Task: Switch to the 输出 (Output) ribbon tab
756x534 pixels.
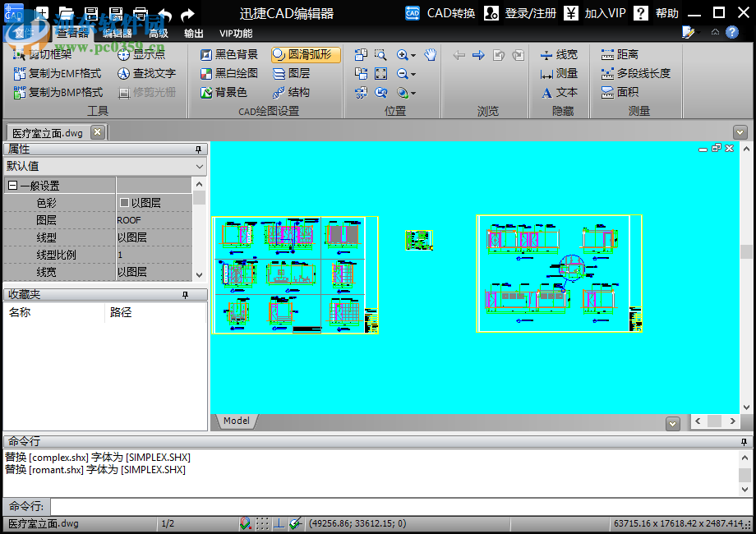Action: coord(194,34)
